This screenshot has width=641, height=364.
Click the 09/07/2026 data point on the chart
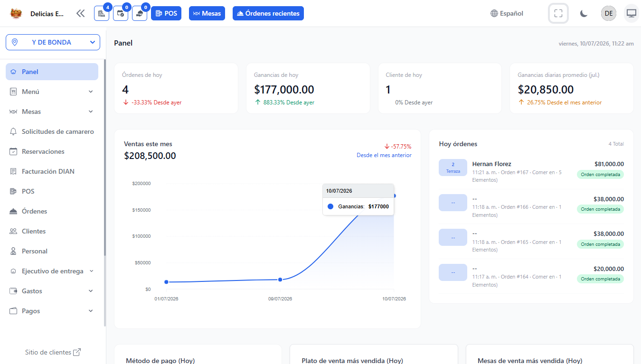(x=280, y=280)
